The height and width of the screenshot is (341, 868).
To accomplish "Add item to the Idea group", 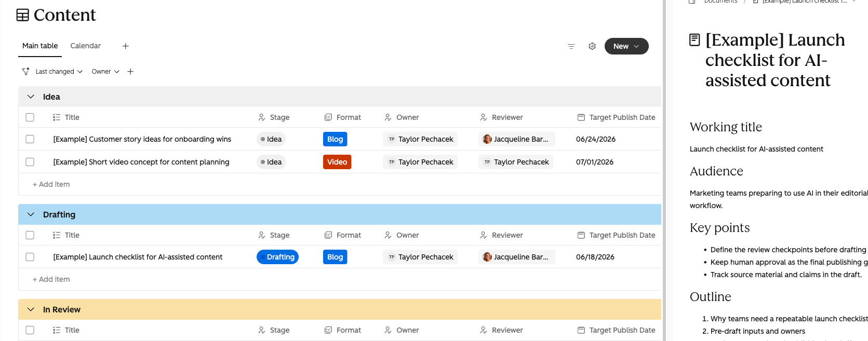I will 51,184.
